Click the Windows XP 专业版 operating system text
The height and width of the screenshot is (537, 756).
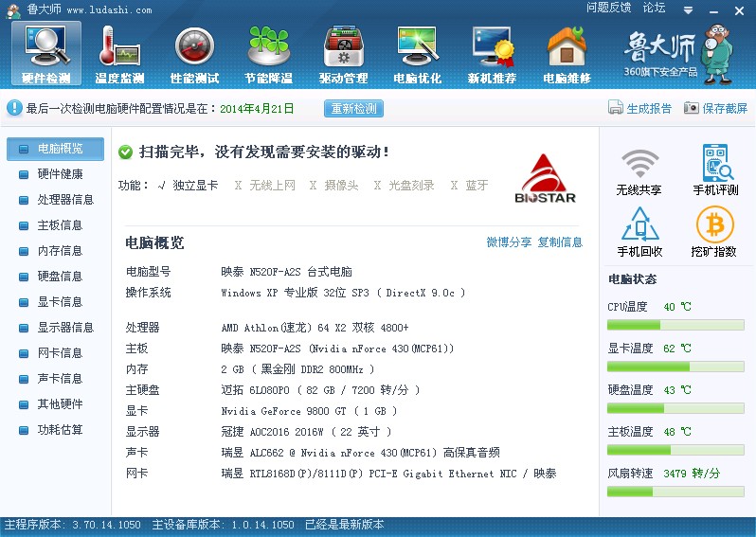(343, 293)
